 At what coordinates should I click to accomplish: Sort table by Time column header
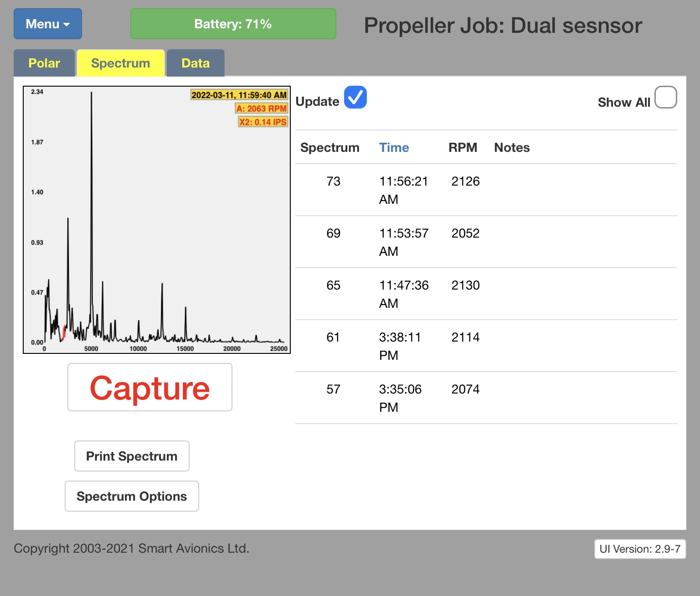394,147
